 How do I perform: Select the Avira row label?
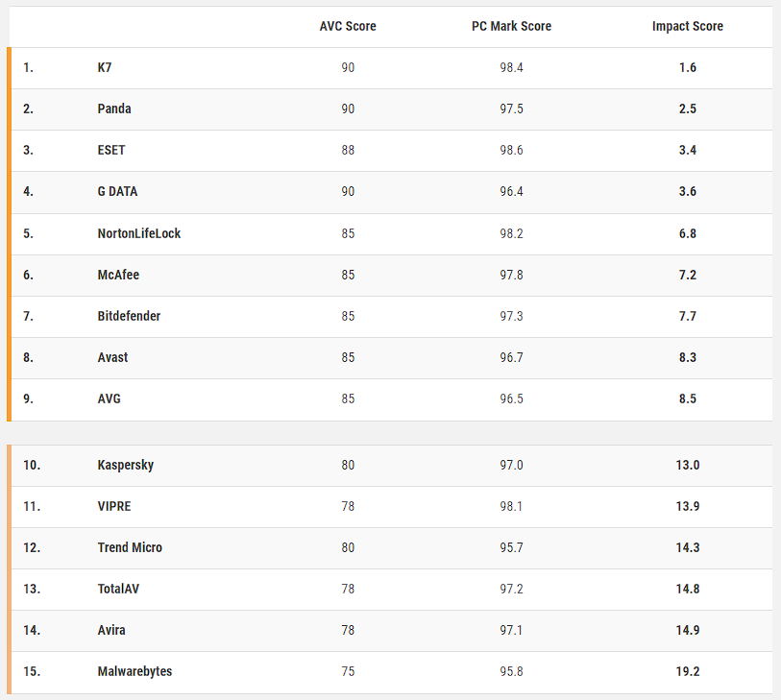[111, 630]
